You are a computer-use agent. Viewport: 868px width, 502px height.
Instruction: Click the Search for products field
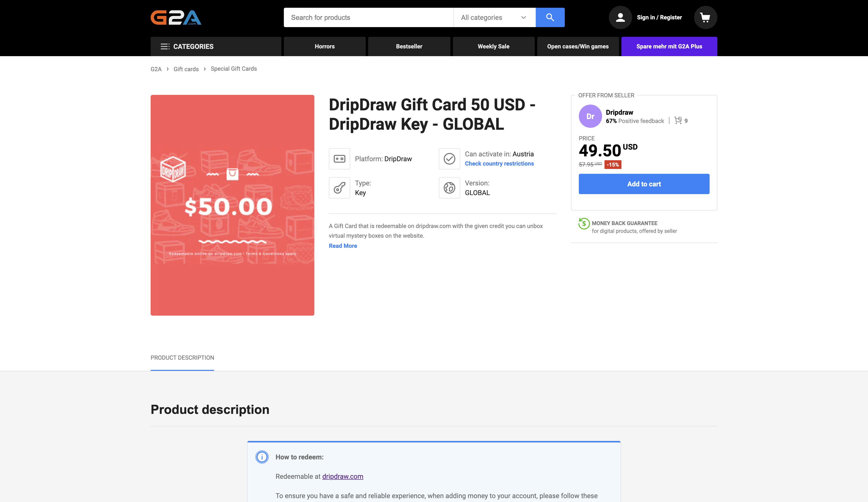tap(369, 18)
